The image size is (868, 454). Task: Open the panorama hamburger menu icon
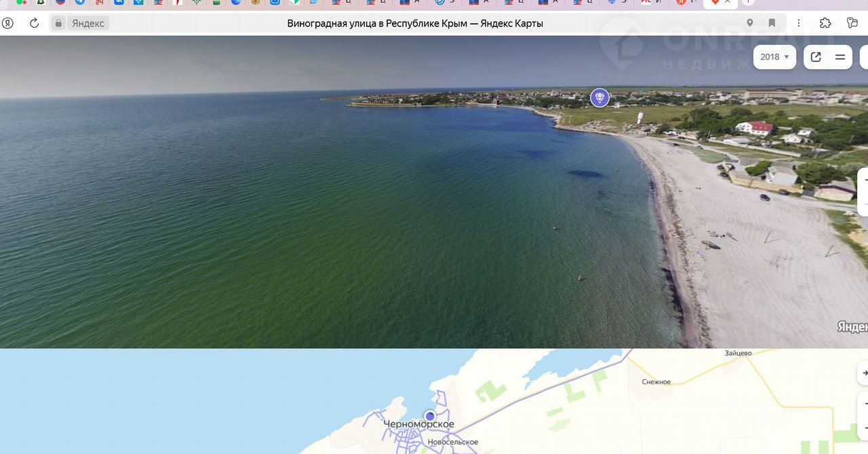[x=840, y=57]
